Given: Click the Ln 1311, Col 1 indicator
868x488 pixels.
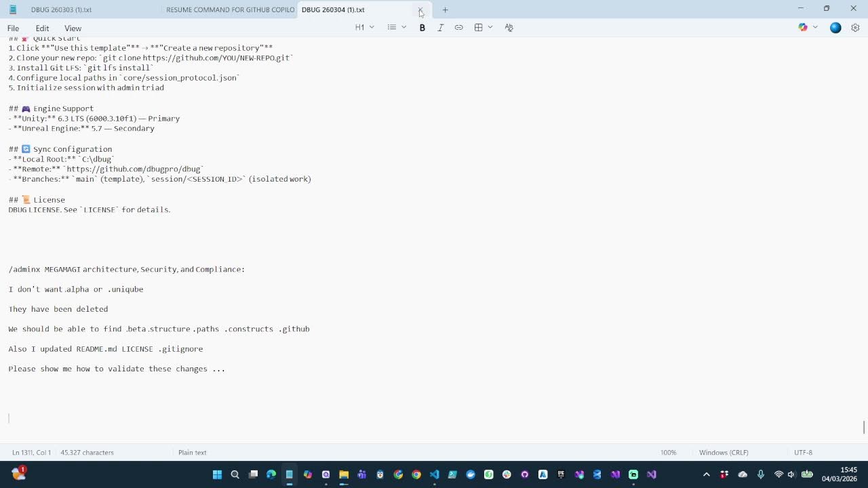Looking at the screenshot, I should 31,453.
